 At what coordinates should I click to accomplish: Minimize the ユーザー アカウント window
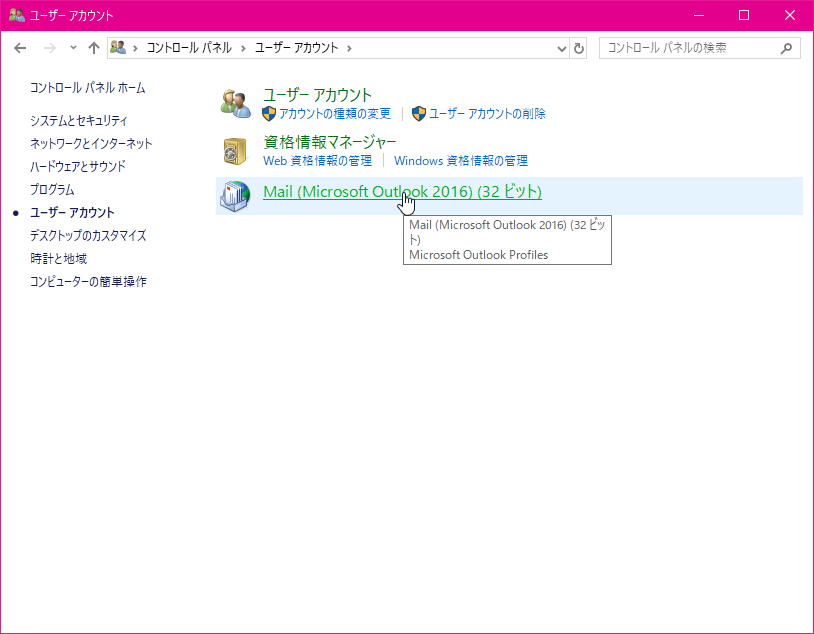tap(699, 15)
